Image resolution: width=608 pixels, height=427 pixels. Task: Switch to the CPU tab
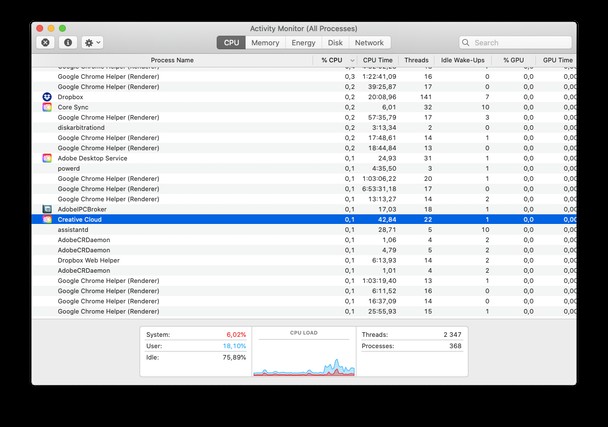point(231,42)
